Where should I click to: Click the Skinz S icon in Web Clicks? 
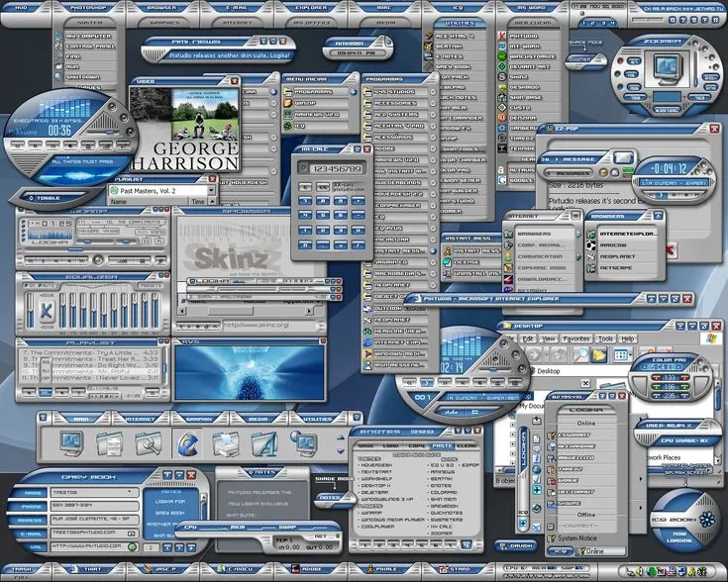(x=502, y=76)
